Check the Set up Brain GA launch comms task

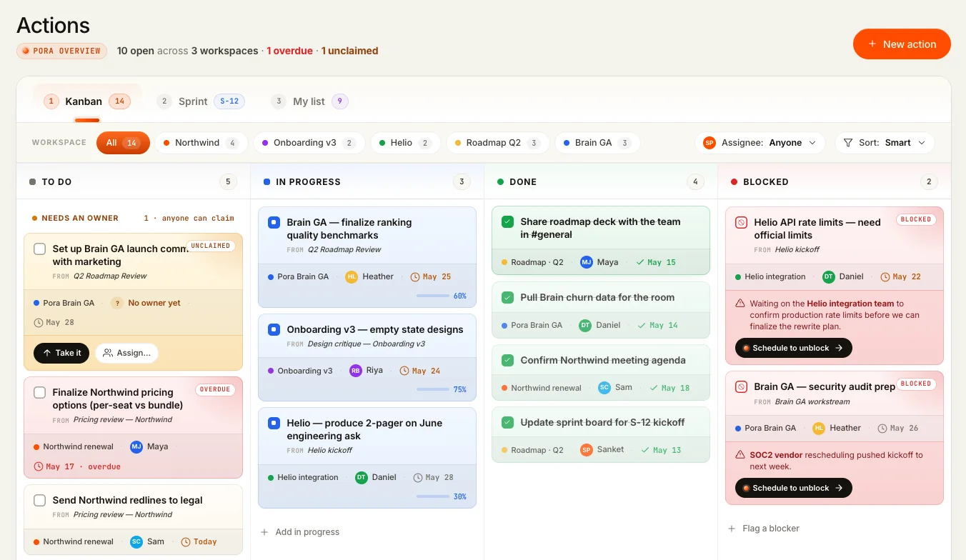coord(40,249)
